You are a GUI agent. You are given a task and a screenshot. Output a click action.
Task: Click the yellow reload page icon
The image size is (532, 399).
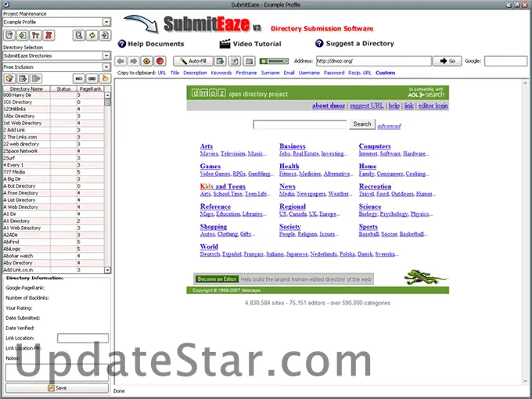(x=146, y=61)
